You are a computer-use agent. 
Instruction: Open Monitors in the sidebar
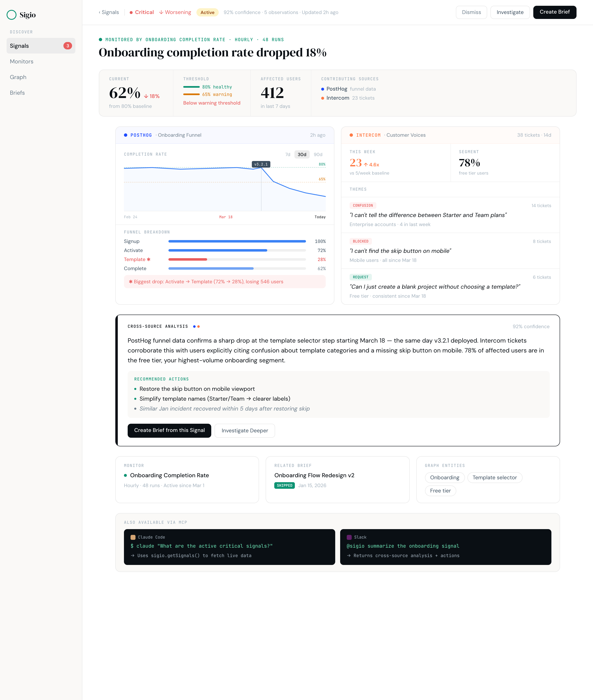21,62
